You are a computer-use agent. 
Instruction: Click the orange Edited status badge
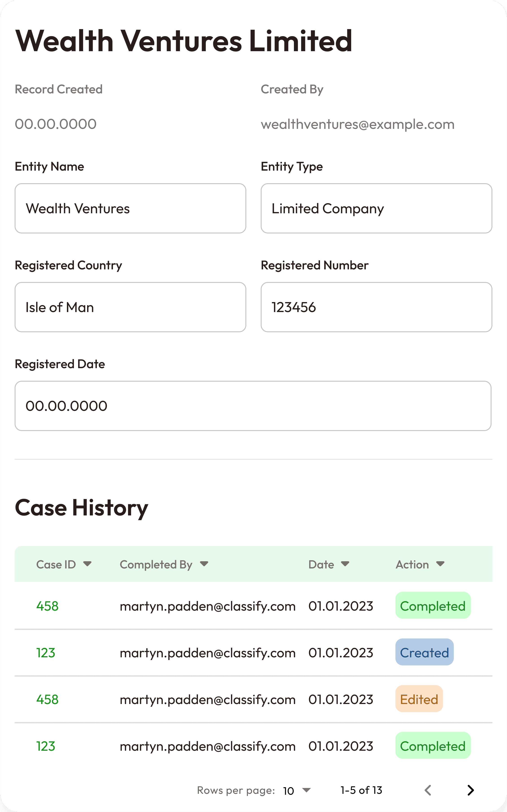[419, 699]
